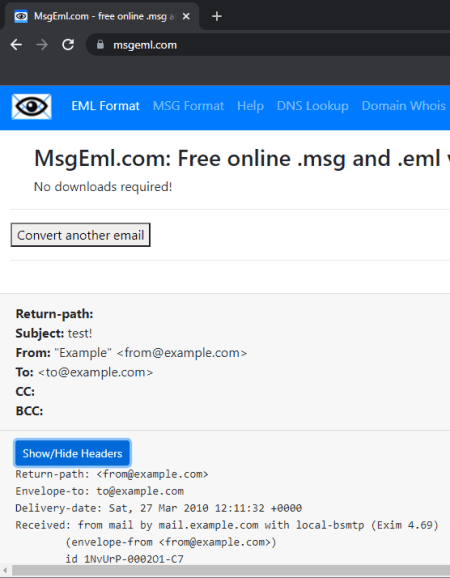This screenshot has width=450, height=578.
Task: Open a new browser tab with plus icon
Action: (217, 16)
